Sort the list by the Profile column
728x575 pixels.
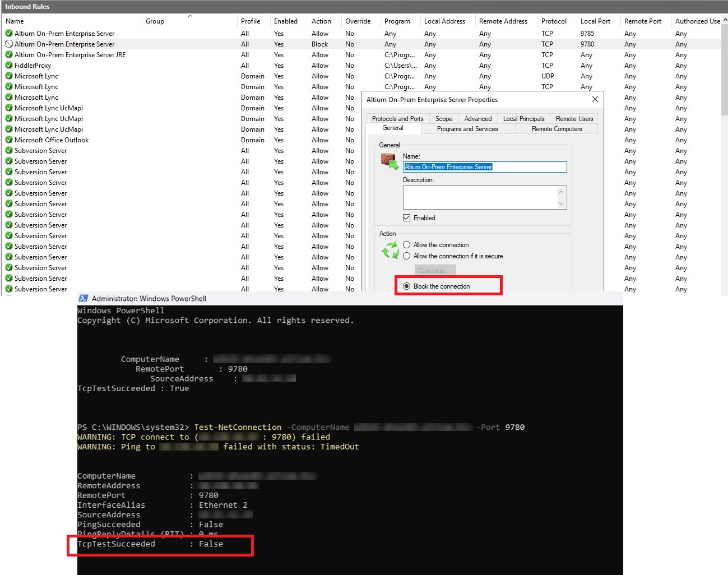click(x=254, y=21)
